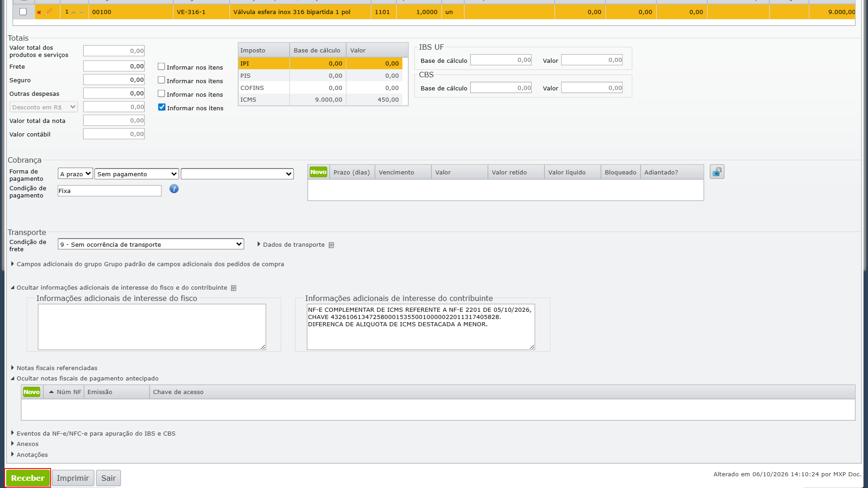Edit item row with the pencil icon
Screen dimensions: 868x488
pos(49,12)
